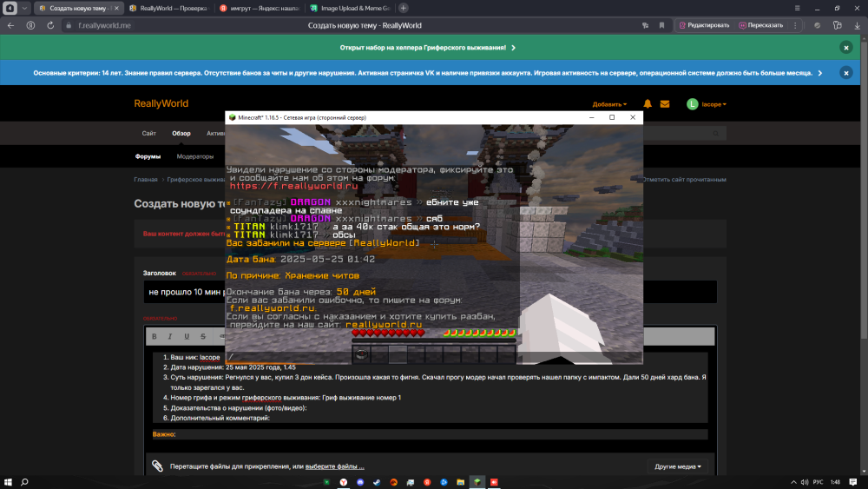Click the 'Дата нарушения' line in the editor

click(233, 367)
